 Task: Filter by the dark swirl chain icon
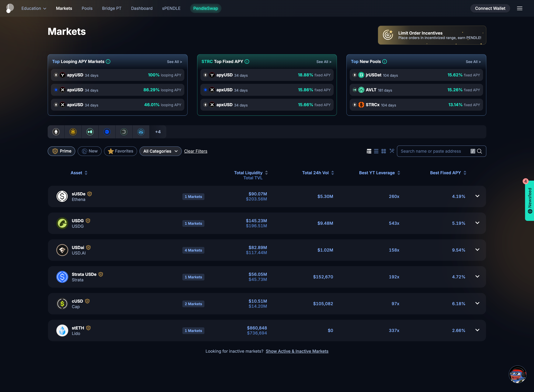point(124,132)
